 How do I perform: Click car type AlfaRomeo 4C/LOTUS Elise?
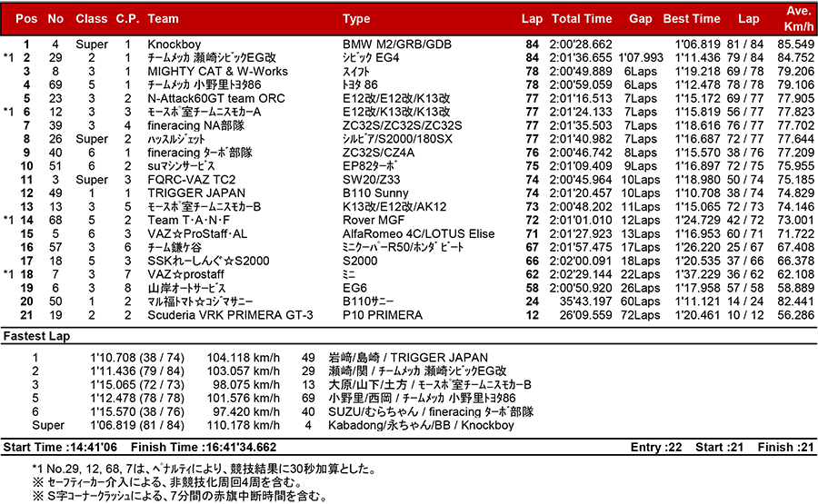click(x=418, y=233)
